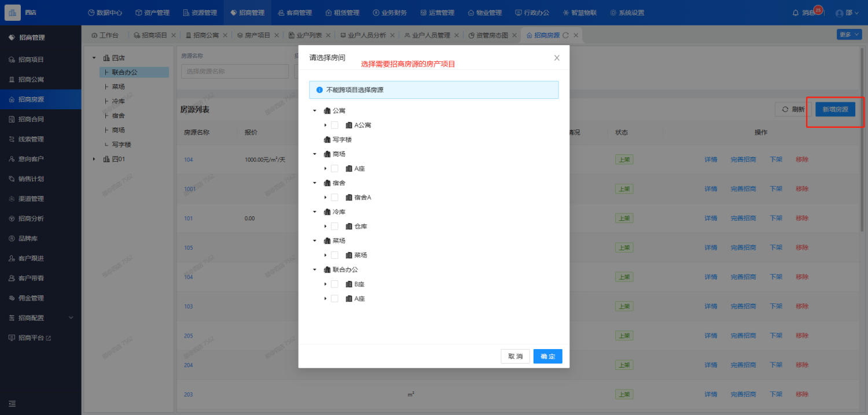
Task: Close the 请选择房间 dialog with the X icon
Action: [557, 58]
